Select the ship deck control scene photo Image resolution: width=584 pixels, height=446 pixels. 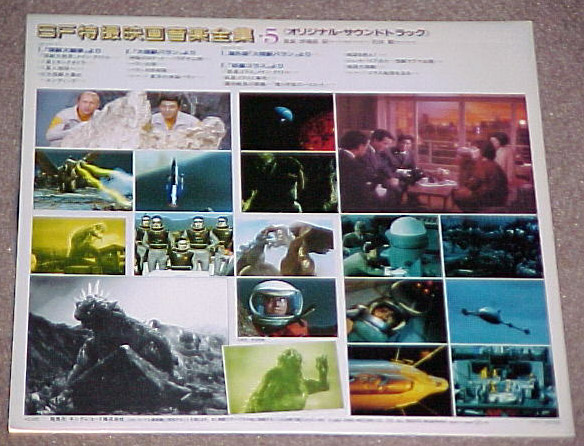(505, 381)
